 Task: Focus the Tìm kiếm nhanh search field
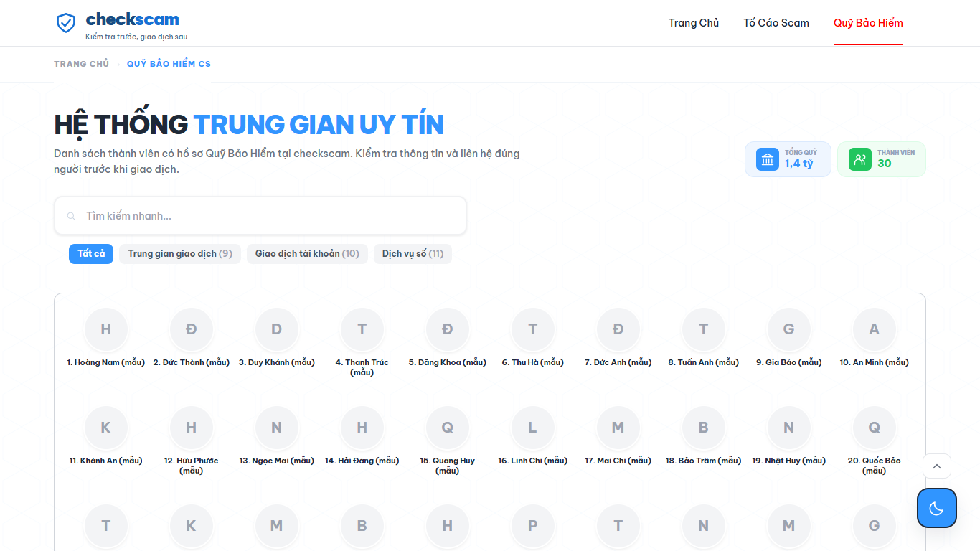[x=260, y=216]
